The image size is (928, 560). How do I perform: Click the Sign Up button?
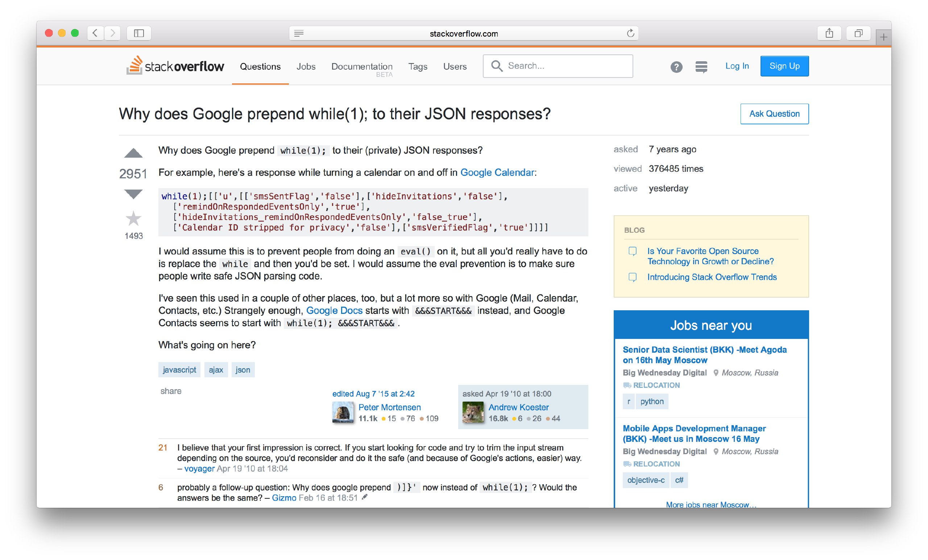click(784, 66)
